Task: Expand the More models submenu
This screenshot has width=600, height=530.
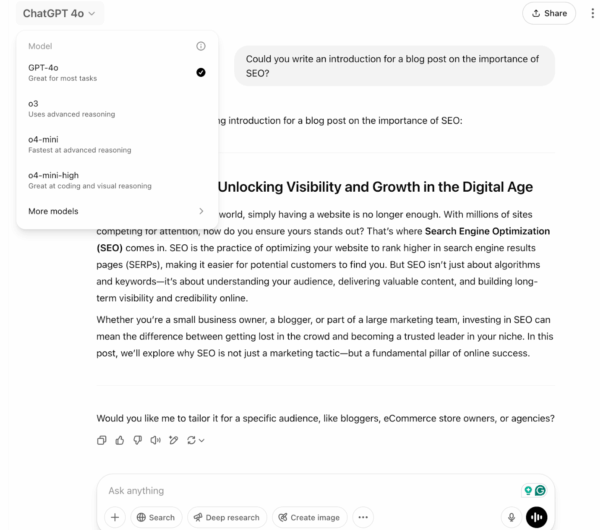Action: coord(115,211)
